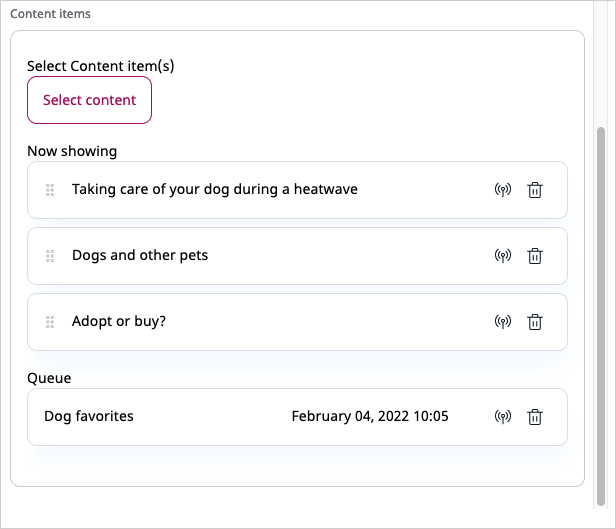Screen dimensions: 616x529
Task: Click the Queue section heading
Action: tap(49, 378)
